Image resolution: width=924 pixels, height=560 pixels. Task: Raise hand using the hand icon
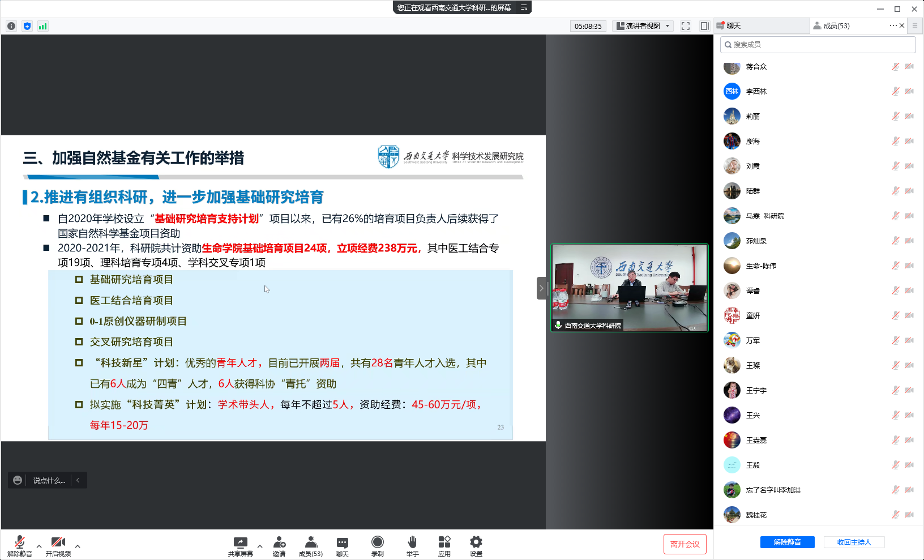coord(412,543)
